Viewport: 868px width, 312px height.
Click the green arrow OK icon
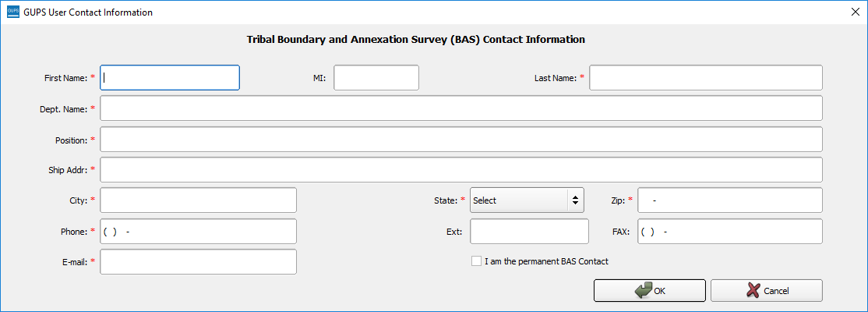tap(643, 291)
